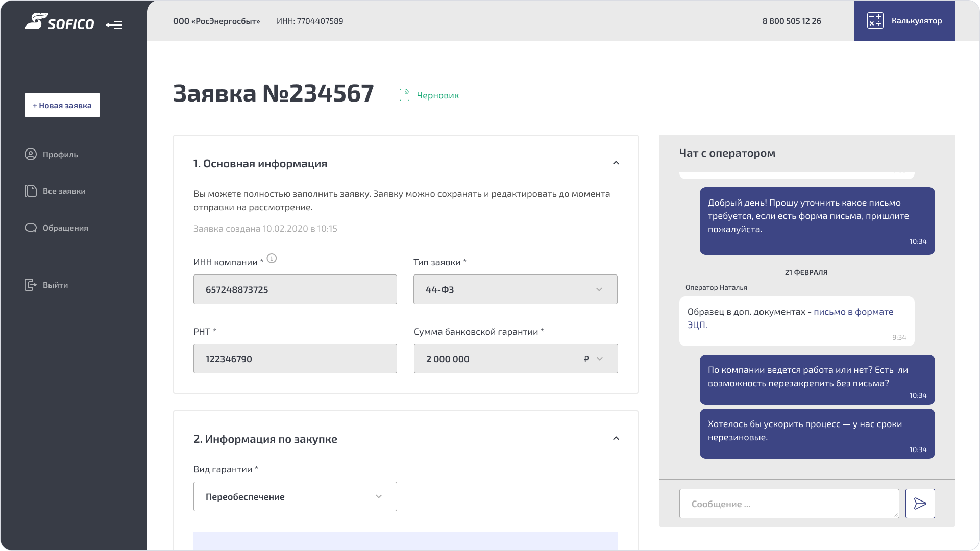980x551 pixels.
Task: Collapse the Информация по закупке section
Action: [x=616, y=439]
